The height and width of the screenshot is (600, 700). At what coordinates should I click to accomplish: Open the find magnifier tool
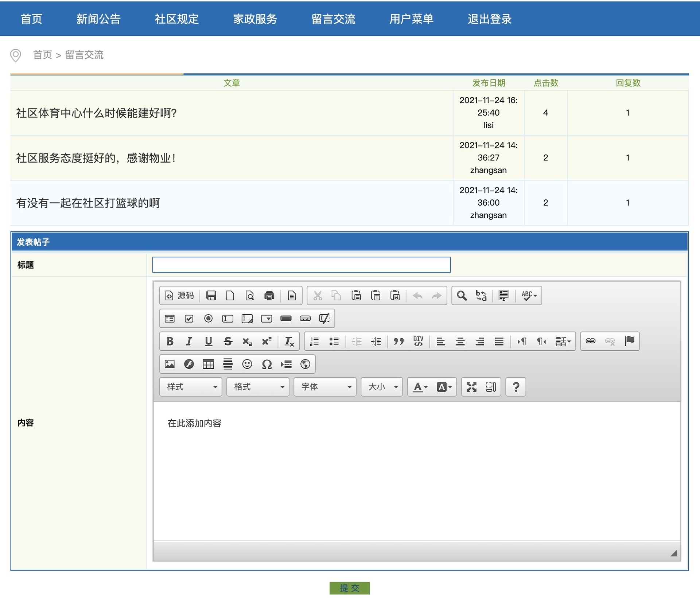coord(462,295)
